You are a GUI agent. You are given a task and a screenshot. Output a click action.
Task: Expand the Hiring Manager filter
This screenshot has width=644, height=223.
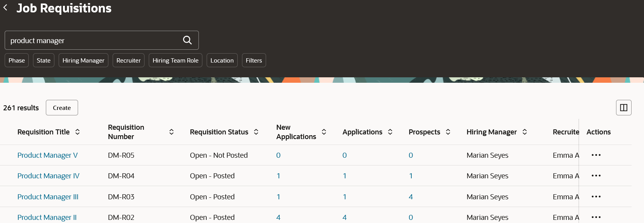click(84, 60)
